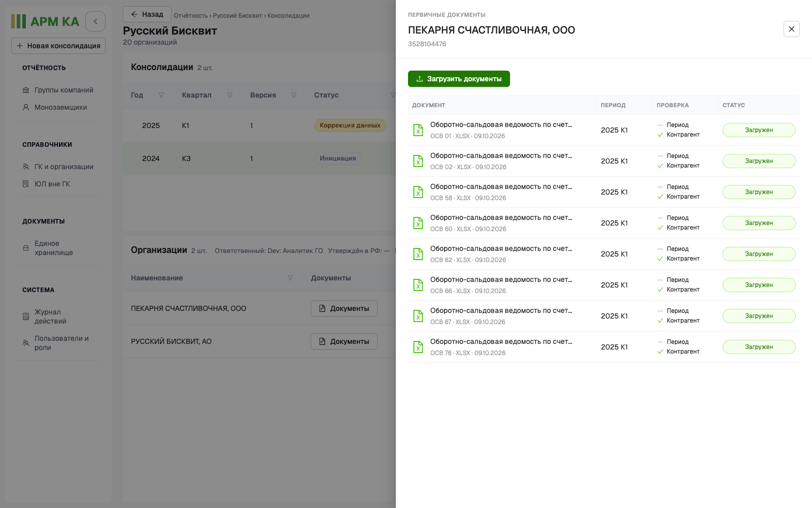The width and height of the screenshot is (812, 508).
Task: Click the Загрузить документы upload button
Action: (x=459, y=79)
